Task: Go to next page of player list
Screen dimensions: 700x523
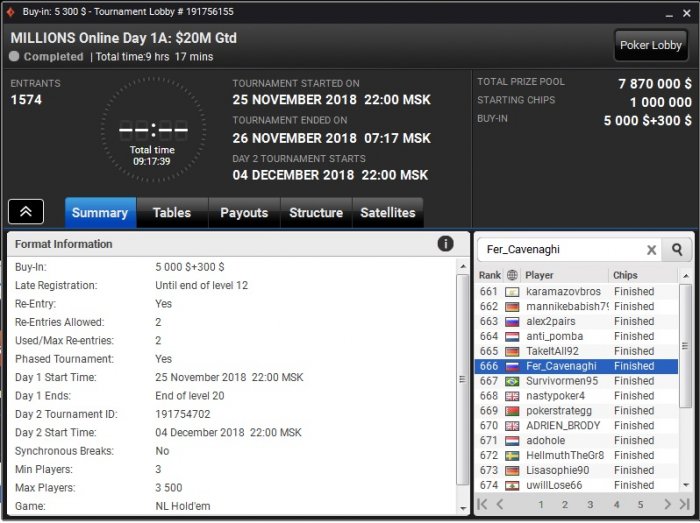Action: click(x=667, y=504)
